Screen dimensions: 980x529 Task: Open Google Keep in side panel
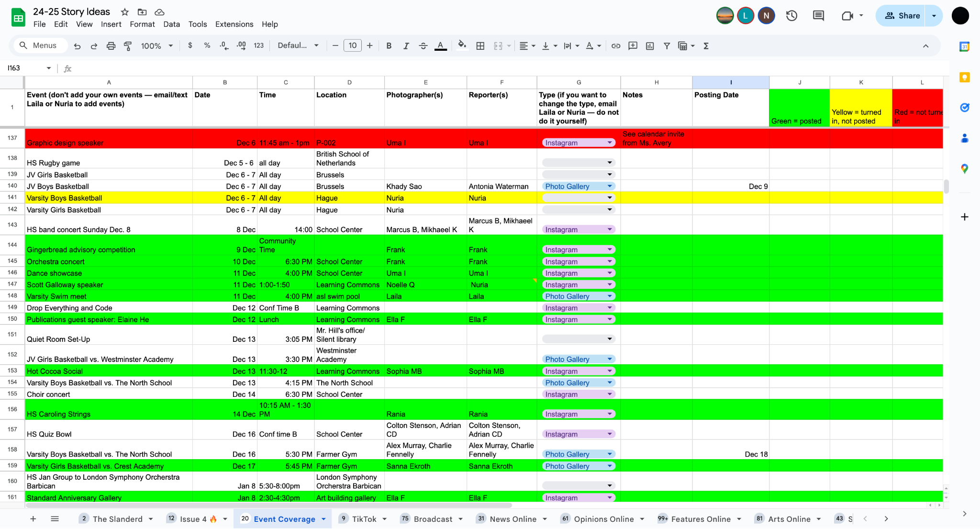tap(964, 77)
